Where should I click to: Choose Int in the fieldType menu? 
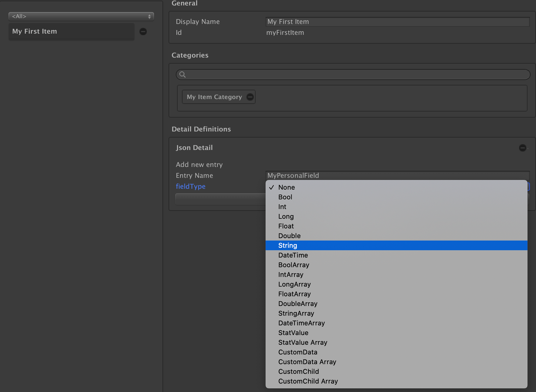[x=397, y=207]
